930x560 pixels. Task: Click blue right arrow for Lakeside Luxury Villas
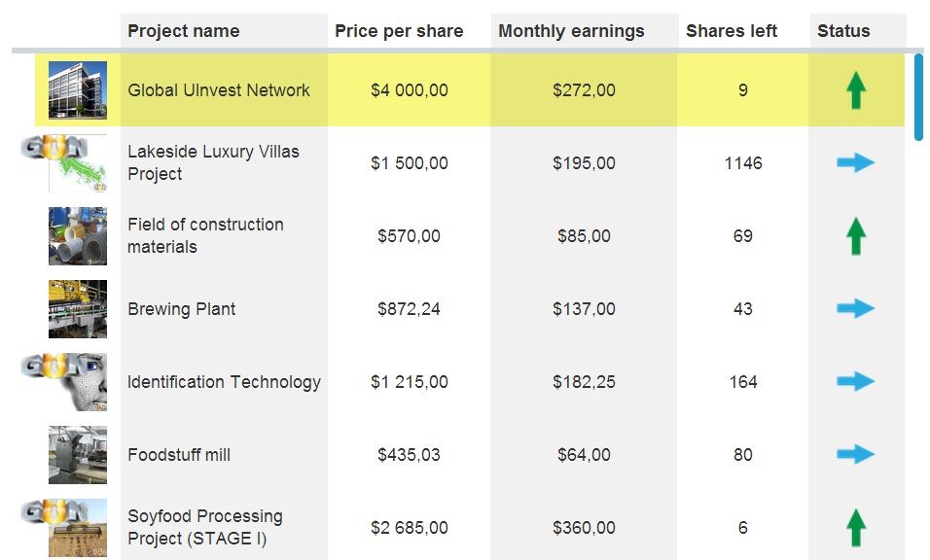point(856,163)
